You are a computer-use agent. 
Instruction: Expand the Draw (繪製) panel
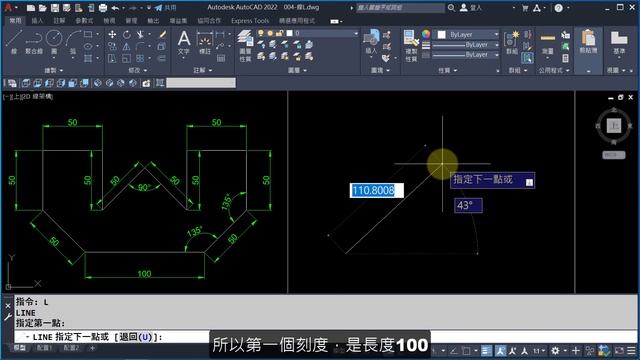pyautogui.click(x=53, y=70)
